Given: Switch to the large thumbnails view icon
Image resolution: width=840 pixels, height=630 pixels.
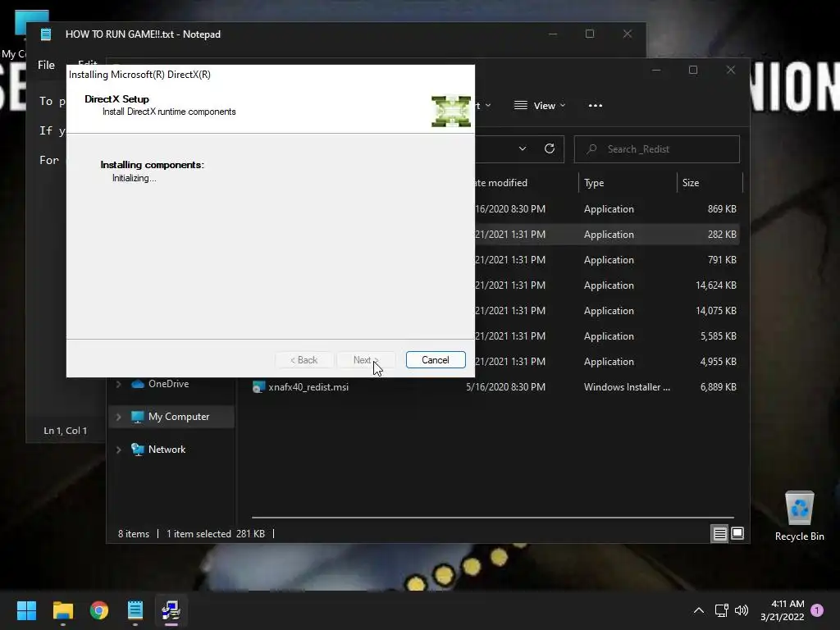Looking at the screenshot, I should [737, 533].
